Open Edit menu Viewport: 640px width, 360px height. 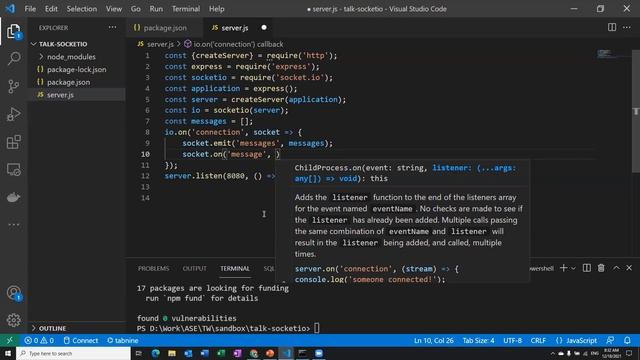click(51, 9)
